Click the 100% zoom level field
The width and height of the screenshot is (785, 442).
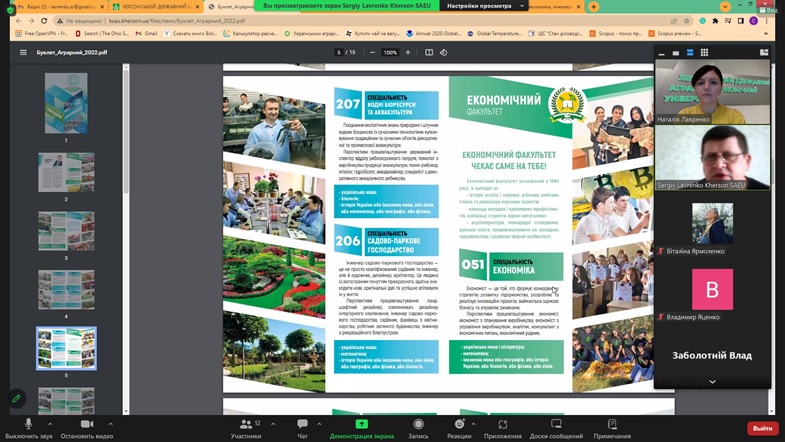tap(390, 52)
